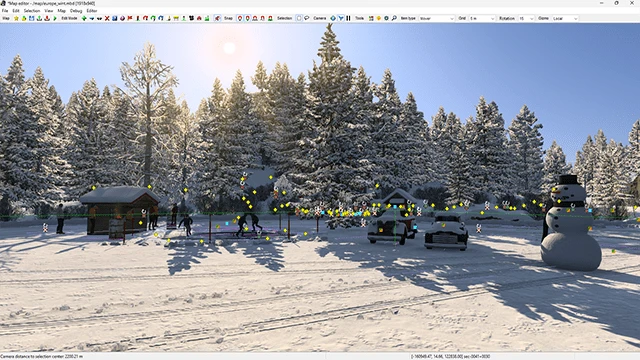Click the blue item properties icon

pyautogui.click(x=115, y=18)
